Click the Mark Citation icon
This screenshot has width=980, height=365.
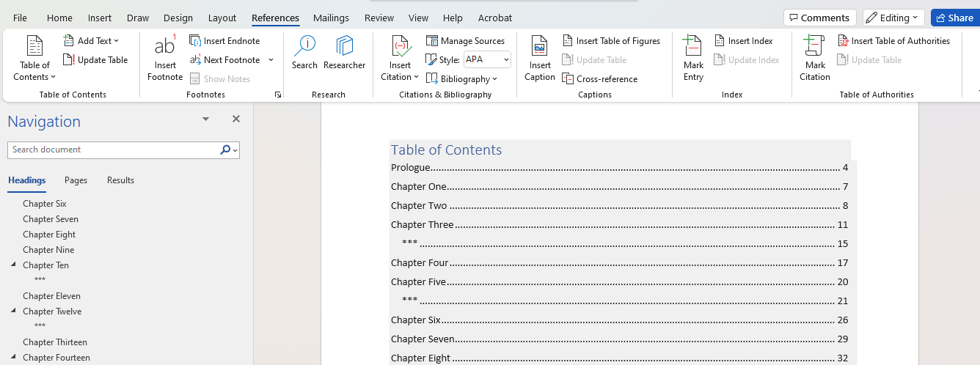pos(814,48)
